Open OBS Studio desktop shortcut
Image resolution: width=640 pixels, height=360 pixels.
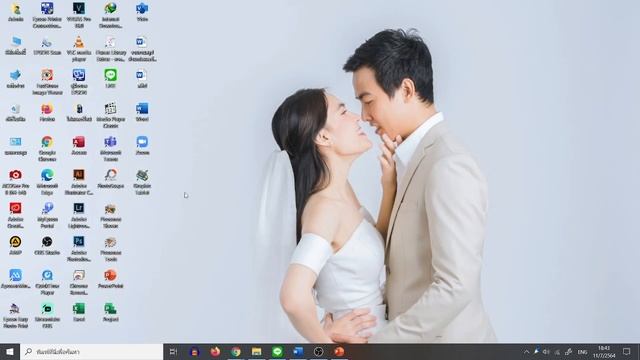coord(47,246)
